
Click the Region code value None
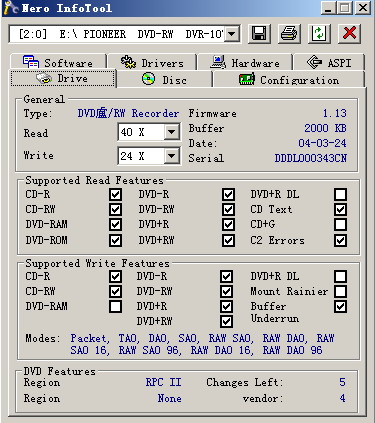[x=169, y=398]
